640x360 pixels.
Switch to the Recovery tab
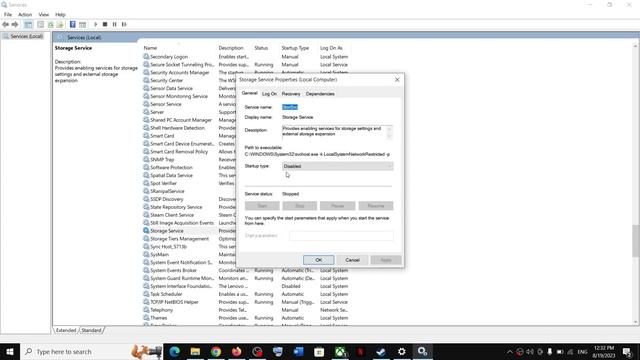291,94
